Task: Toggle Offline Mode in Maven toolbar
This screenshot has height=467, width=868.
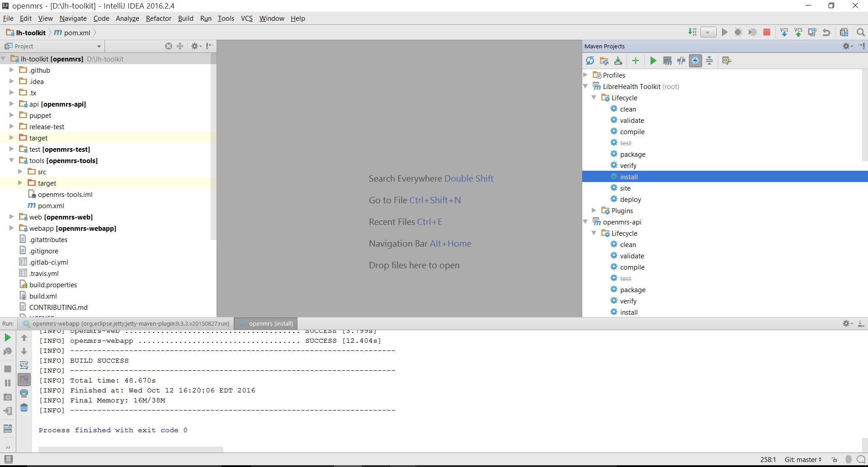Action: [681, 61]
